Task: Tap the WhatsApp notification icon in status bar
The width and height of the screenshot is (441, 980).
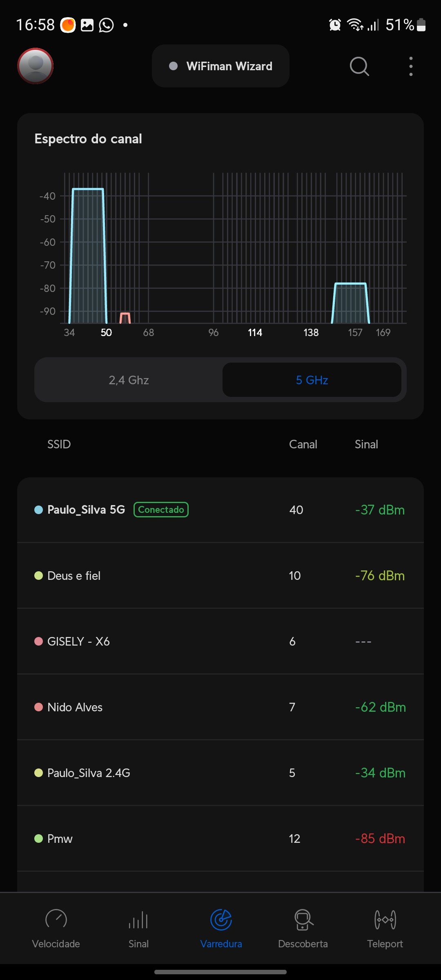Action: pyautogui.click(x=107, y=25)
